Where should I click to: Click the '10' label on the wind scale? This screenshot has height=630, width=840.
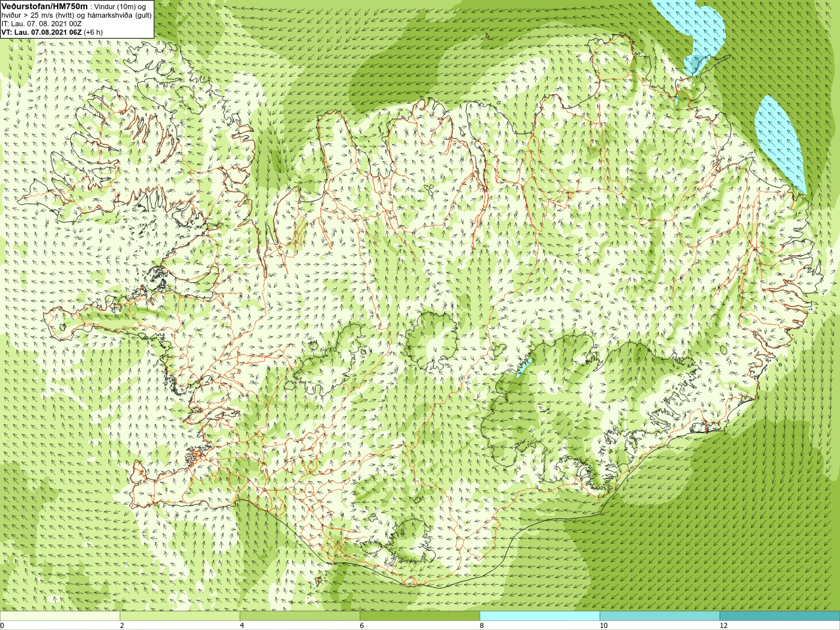coord(604,625)
